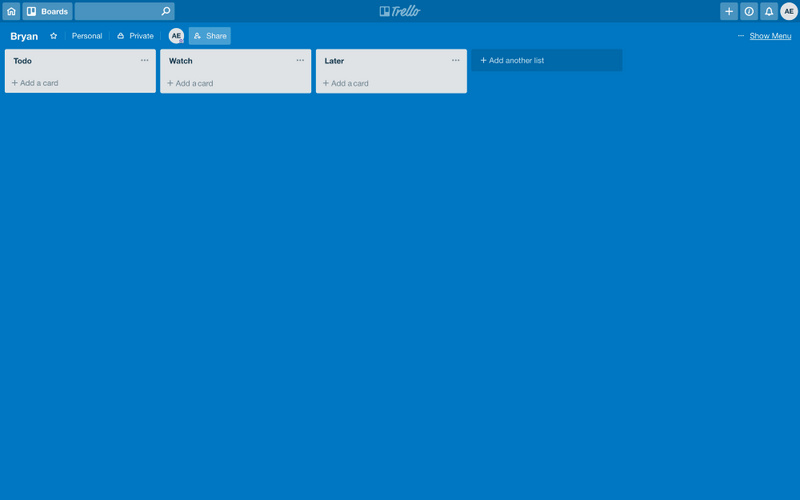This screenshot has height=500, width=800.
Task: Open the Watch list actions menu
Action: click(x=300, y=60)
